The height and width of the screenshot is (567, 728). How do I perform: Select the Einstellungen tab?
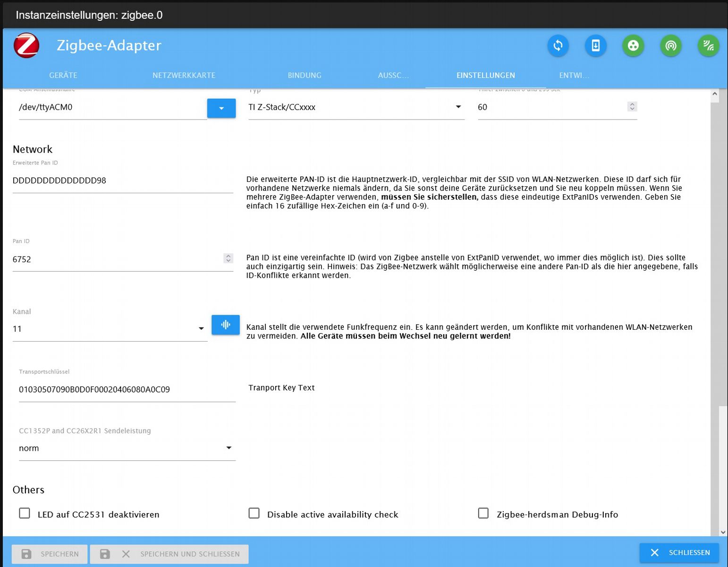pyautogui.click(x=486, y=75)
